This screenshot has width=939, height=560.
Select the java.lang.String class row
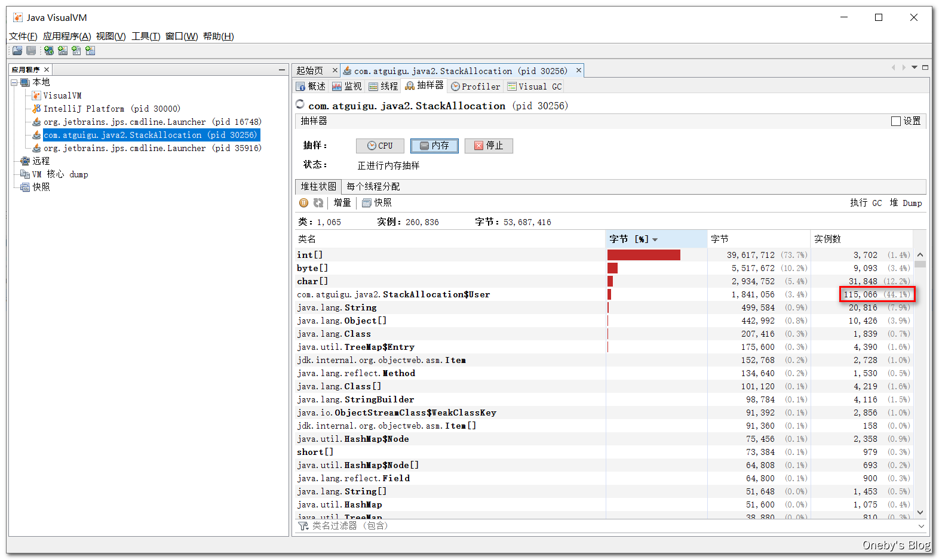[x=604, y=307]
